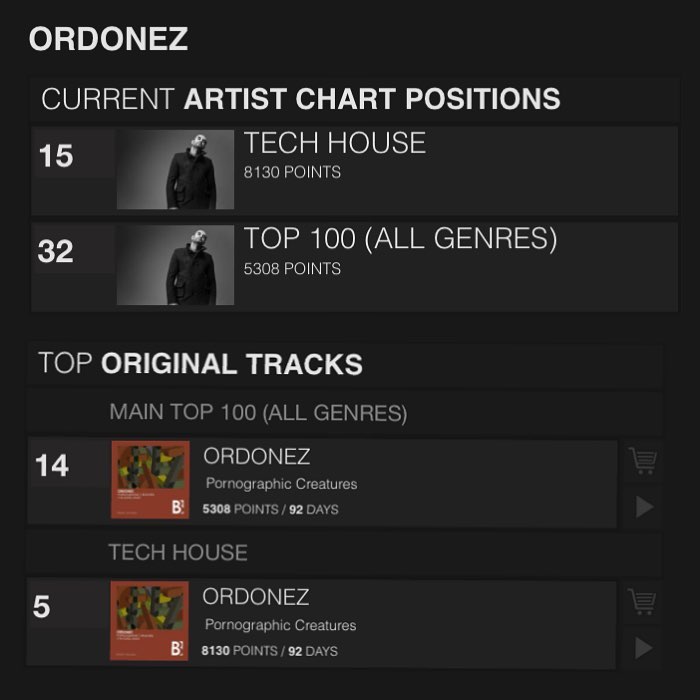Open the Tech House artist chart with 8130 points
This screenshot has width=700, height=700.
[334, 144]
